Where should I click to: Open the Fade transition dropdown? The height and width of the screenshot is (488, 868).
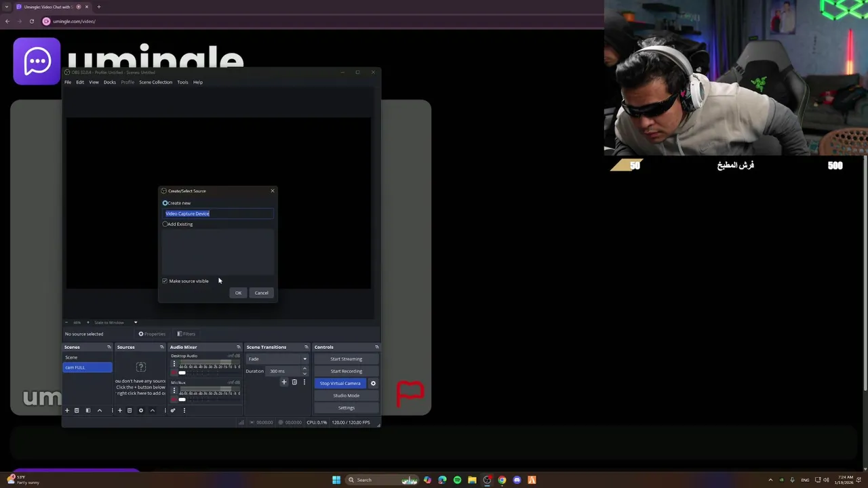277,359
